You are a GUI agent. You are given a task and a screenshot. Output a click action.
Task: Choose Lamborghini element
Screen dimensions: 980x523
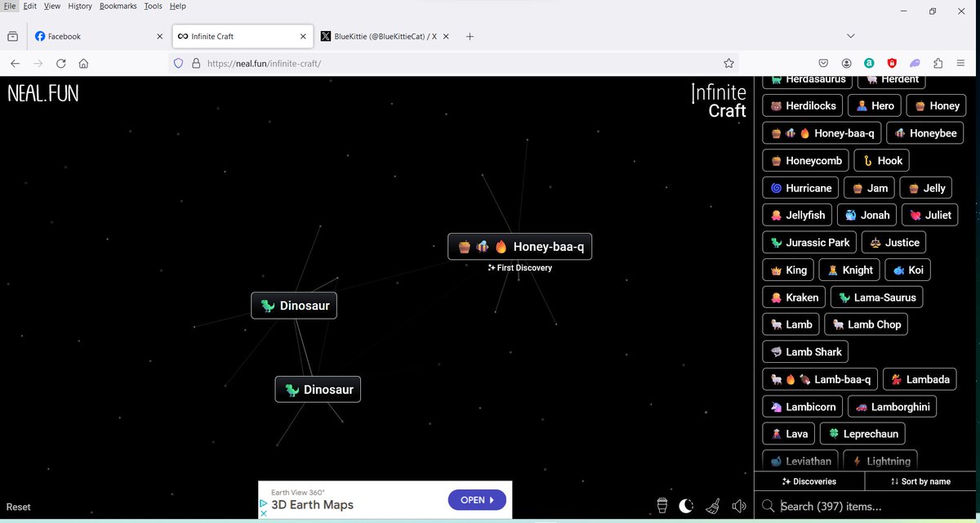pyautogui.click(x=892, y=406)
